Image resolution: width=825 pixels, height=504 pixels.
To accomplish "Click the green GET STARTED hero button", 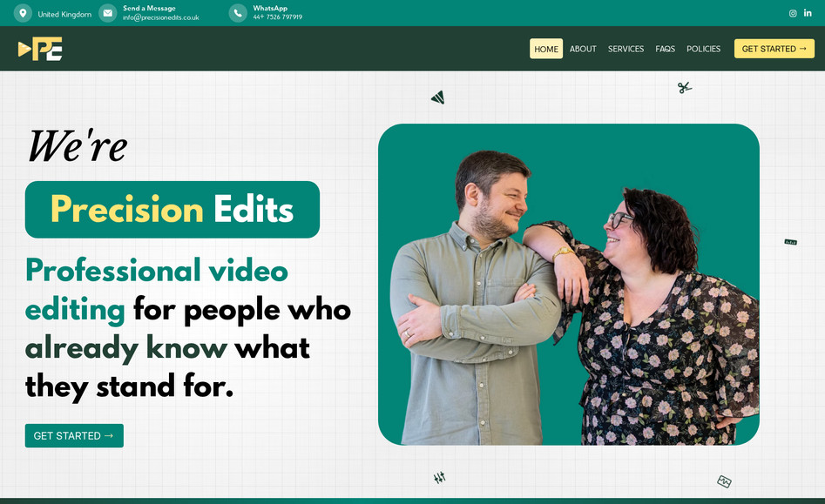I will pyautogui.click(x=74, y=435).
